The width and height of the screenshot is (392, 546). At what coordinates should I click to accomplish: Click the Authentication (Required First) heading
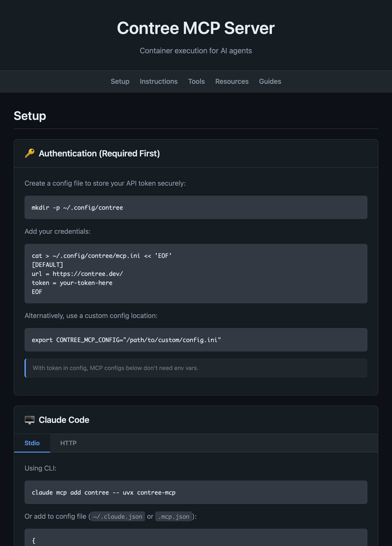pos(99,153)
